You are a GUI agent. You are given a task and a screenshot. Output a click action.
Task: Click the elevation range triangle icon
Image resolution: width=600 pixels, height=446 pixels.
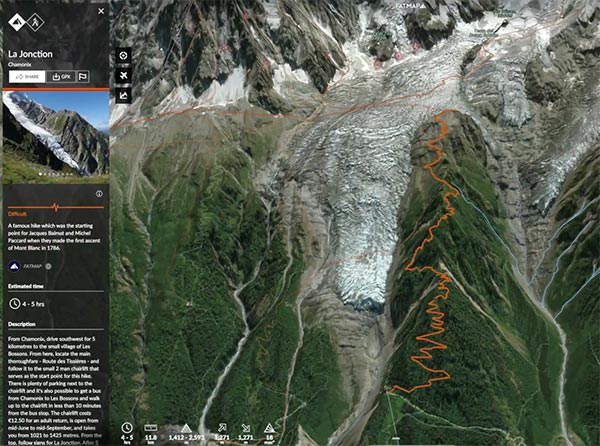186,428
